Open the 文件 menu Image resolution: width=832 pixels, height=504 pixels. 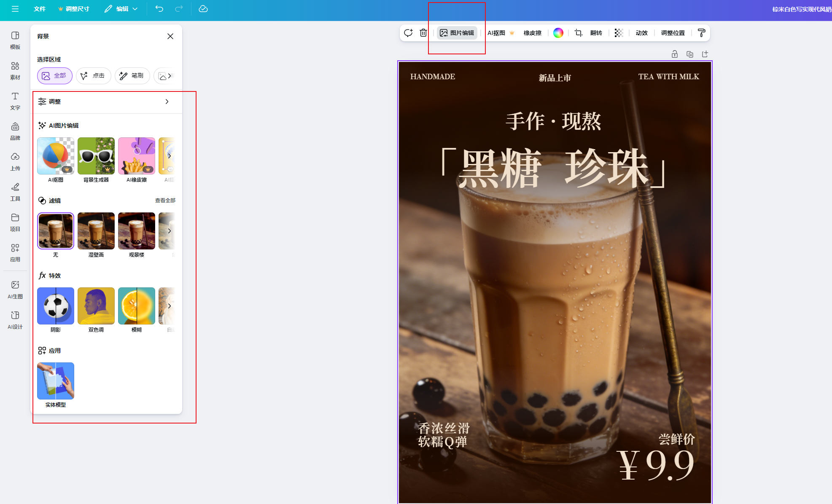click(40, 9)
